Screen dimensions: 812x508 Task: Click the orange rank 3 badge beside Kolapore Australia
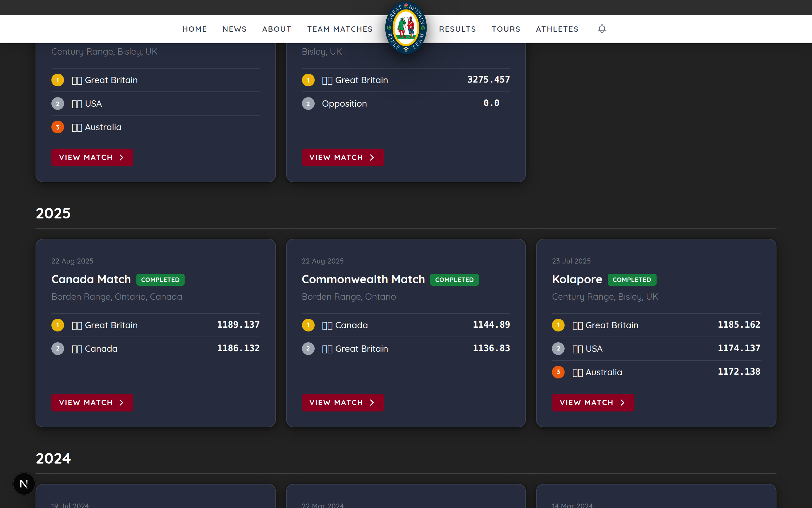point(558,372)
